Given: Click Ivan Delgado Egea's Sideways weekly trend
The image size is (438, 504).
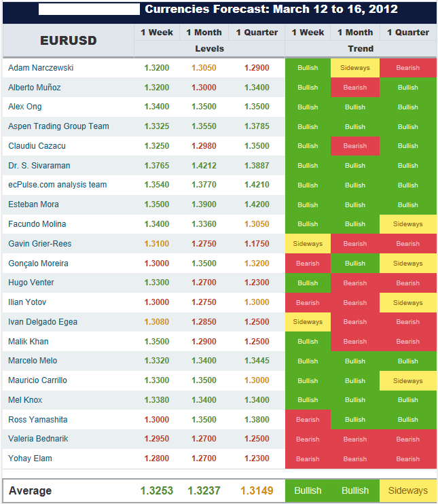Looking at the screenshot, I should 308,322.
